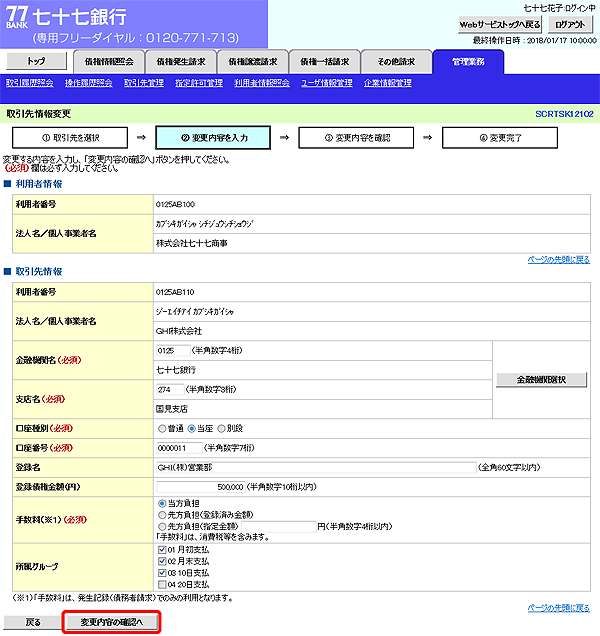Click screen ID SCRTSK12102

[564, 114]
